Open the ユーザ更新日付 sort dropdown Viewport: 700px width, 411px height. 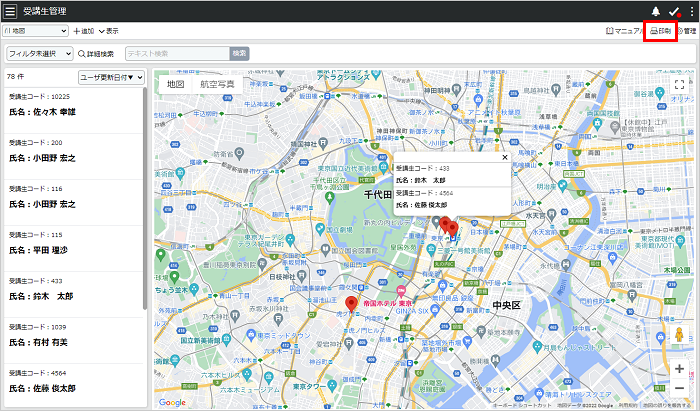pyautogui.click(x=112, y=77)
